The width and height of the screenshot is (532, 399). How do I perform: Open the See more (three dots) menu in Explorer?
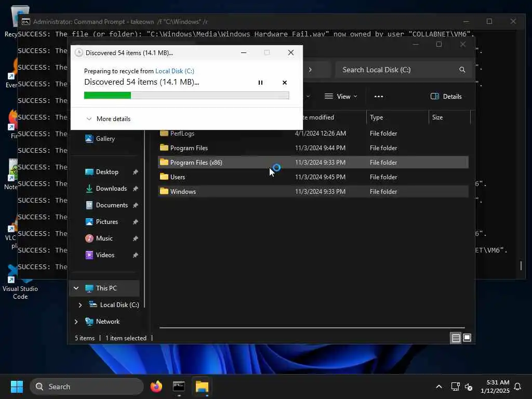coord(378,96)
